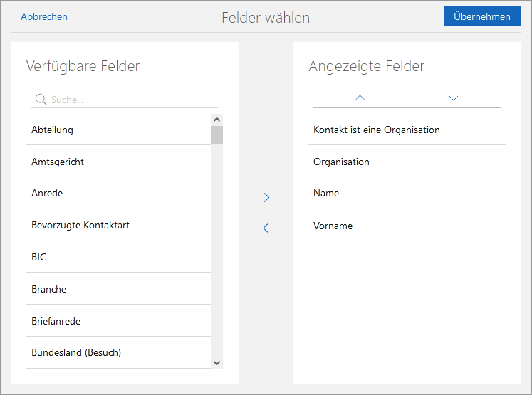Click the left arrow to remove field
532x395 pixels.
(x=266, y=228)
